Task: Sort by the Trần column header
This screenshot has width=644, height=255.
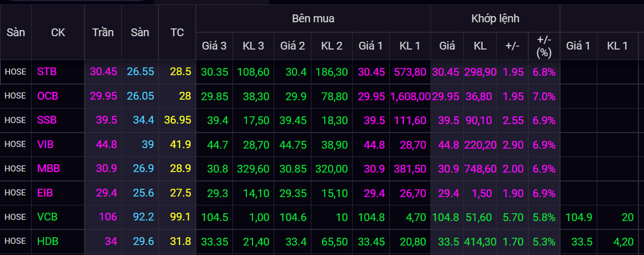Action: [103, 32]
